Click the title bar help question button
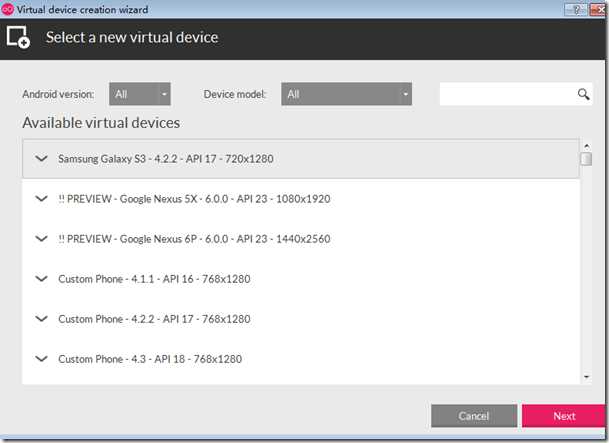The image size is (609, 443). click(576, 9)
